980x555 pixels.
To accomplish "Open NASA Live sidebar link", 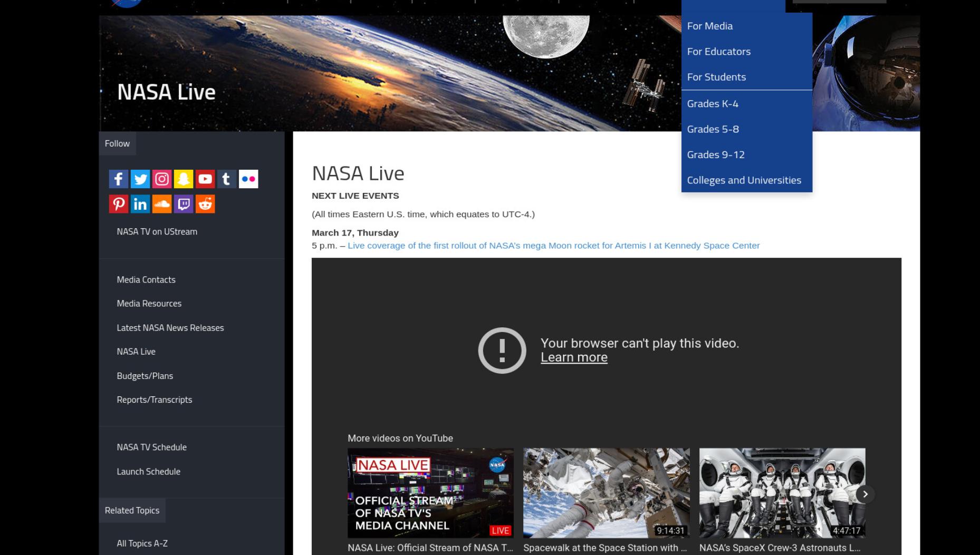I will (136, 352).
